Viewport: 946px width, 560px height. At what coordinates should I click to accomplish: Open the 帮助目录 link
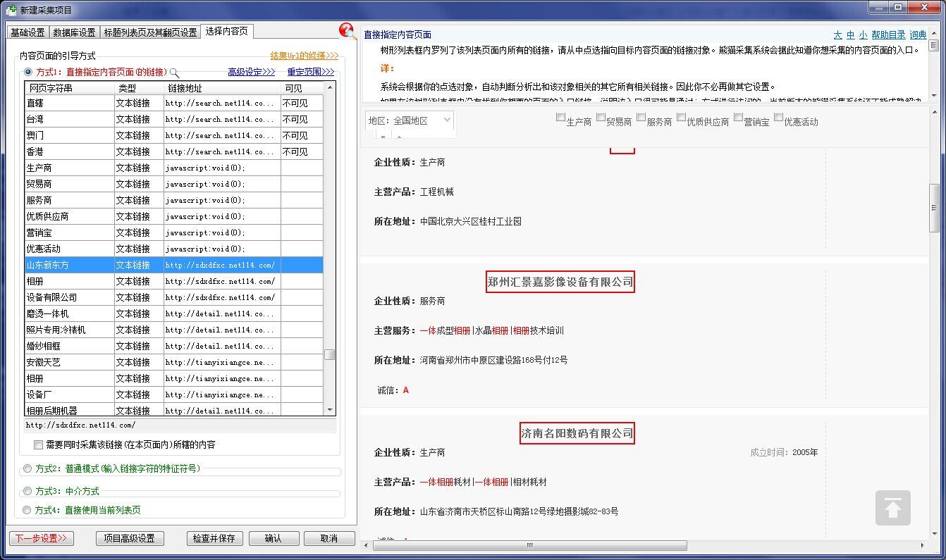pos(887,35)
